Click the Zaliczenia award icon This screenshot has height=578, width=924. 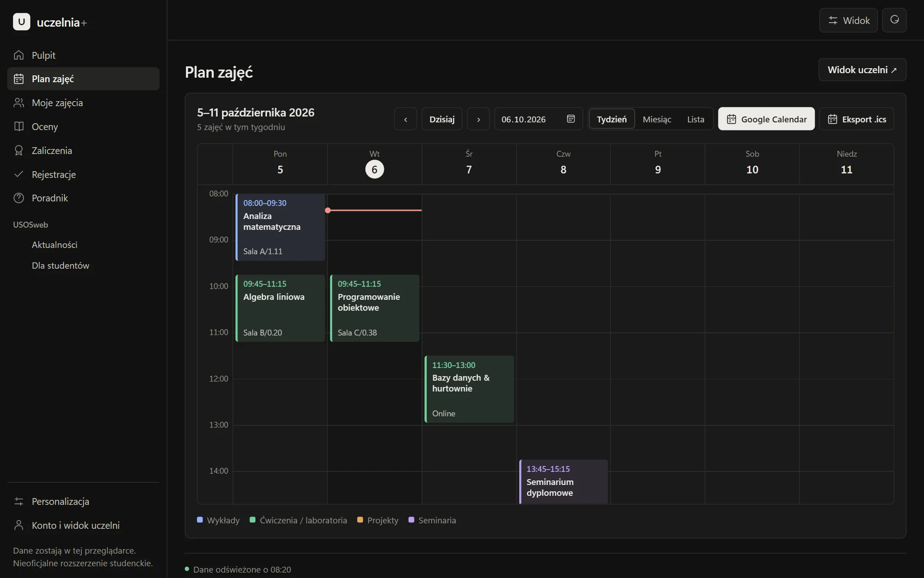click(x=18, y=150)
